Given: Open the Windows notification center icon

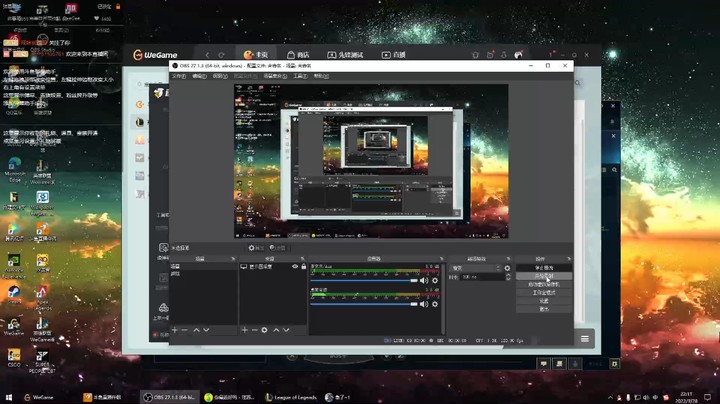Looking at the screenshot, I should pyautogui.click(x=708, y=397).
